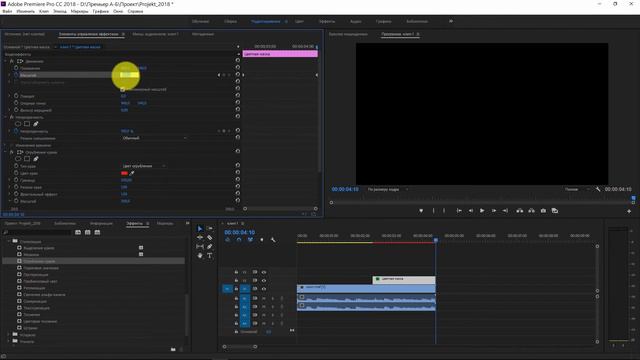Select the Цветовая маска clip on timeline
The width and height of the screenshot is (640, 360).
(404, 280)
